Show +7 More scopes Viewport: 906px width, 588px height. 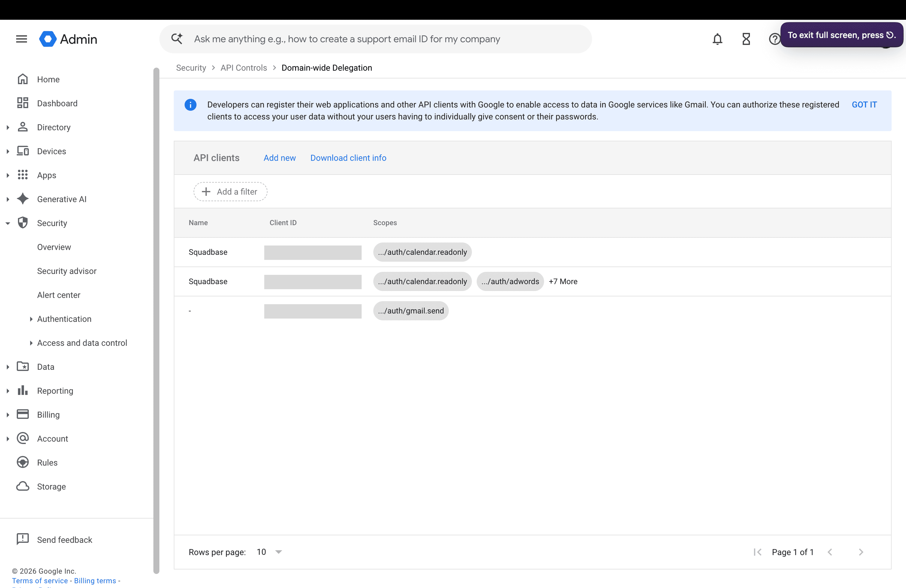click(563, 281)
